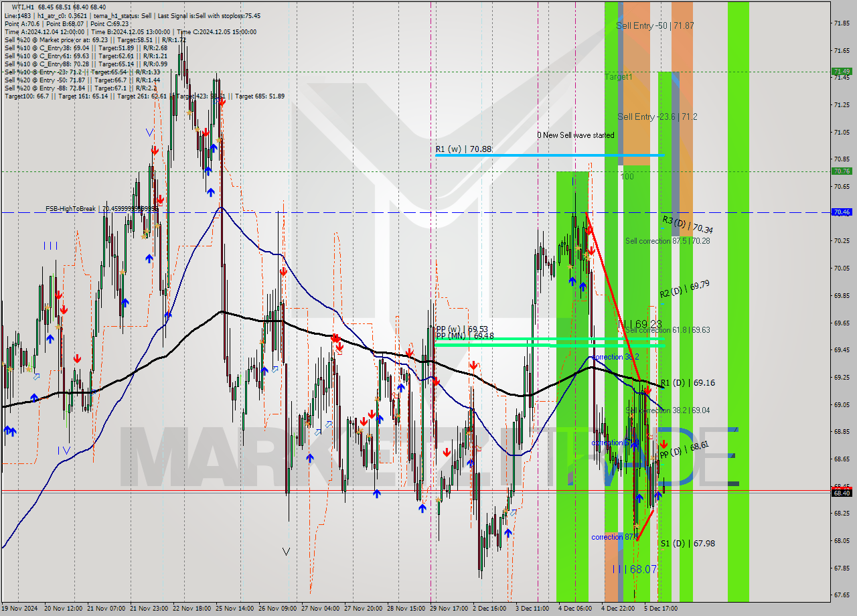Click the 'Target1' label
Screen dimensions: 857x616
[x=619, y=77]
